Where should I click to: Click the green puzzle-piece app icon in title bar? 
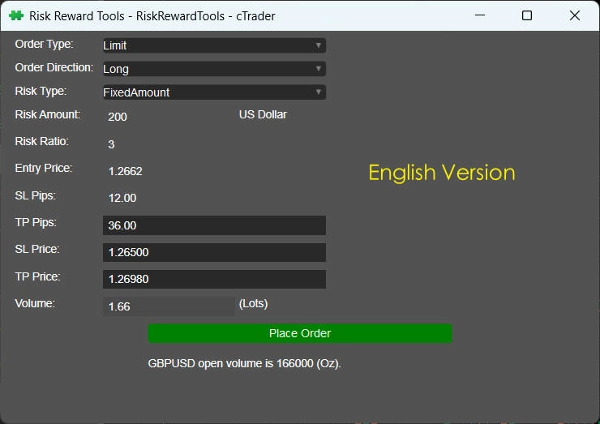point(16,16)
